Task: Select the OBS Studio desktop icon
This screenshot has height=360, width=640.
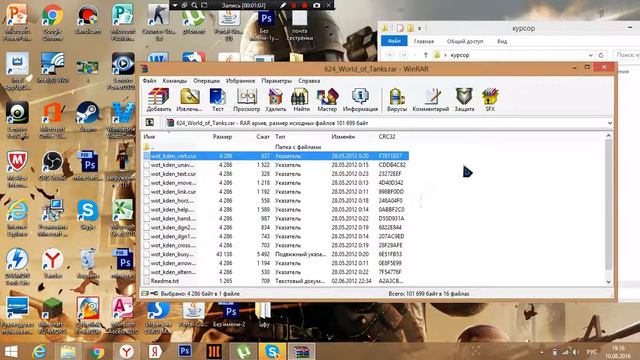Action: (52, 167)
